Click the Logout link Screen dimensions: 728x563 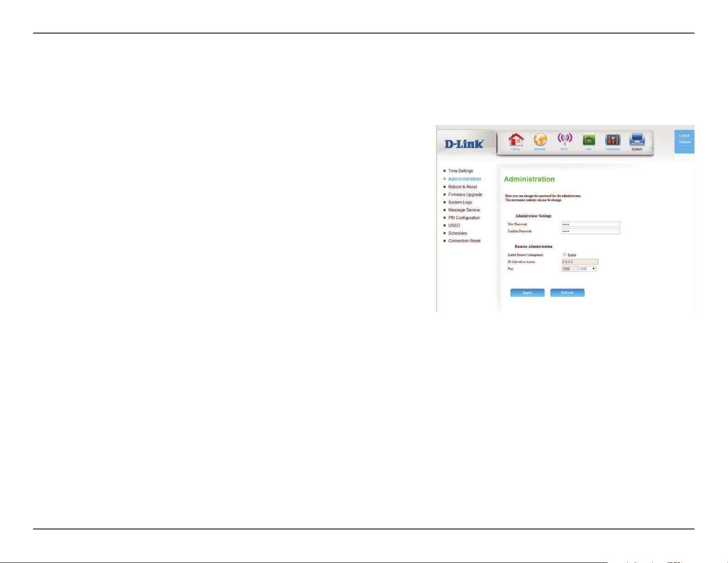pyautogui.click(x=684, y=136)
